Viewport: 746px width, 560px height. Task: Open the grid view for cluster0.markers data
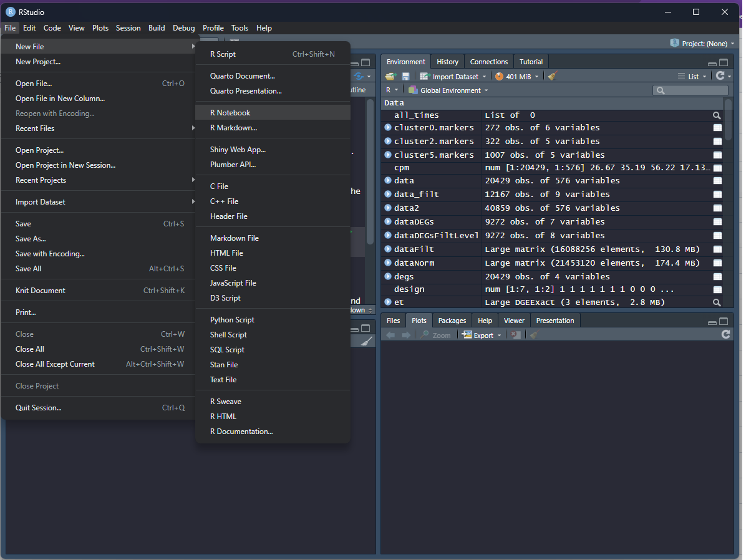click(x=717, y=127)
